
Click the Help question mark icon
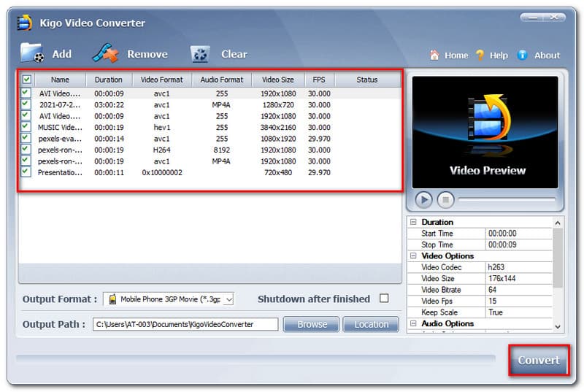point(480,55)
